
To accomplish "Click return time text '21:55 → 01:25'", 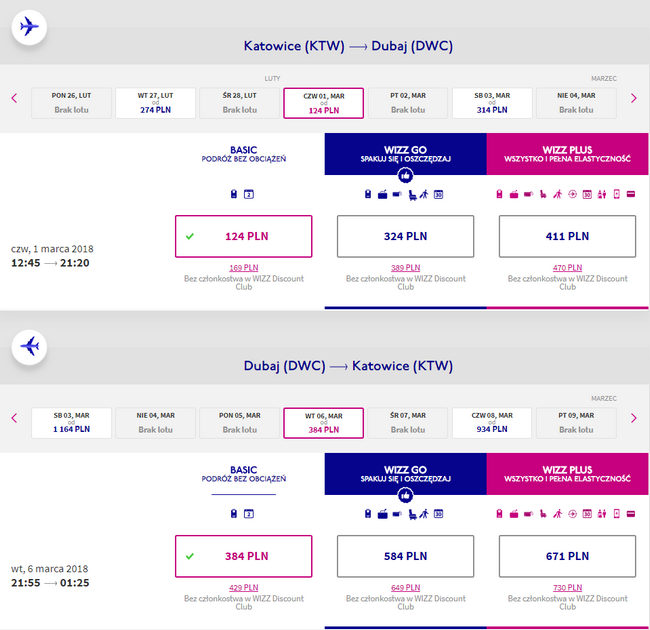I will 50,583.
